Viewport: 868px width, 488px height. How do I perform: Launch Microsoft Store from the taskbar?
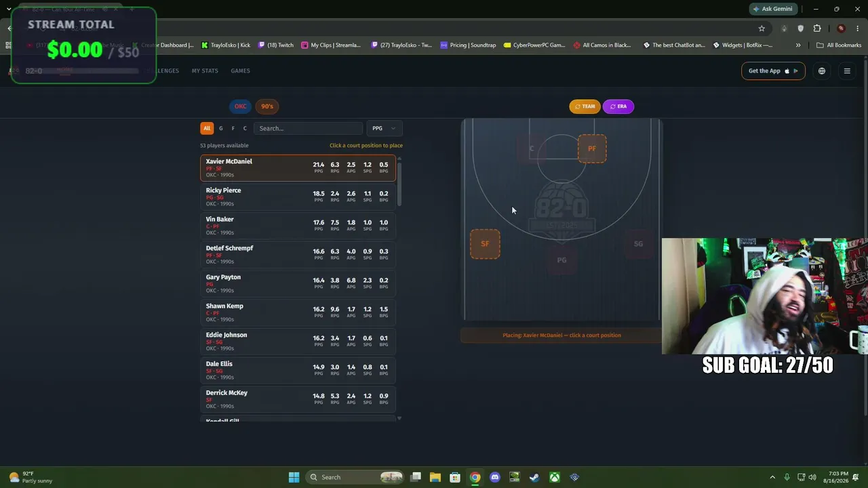click(x=455, y=477)
